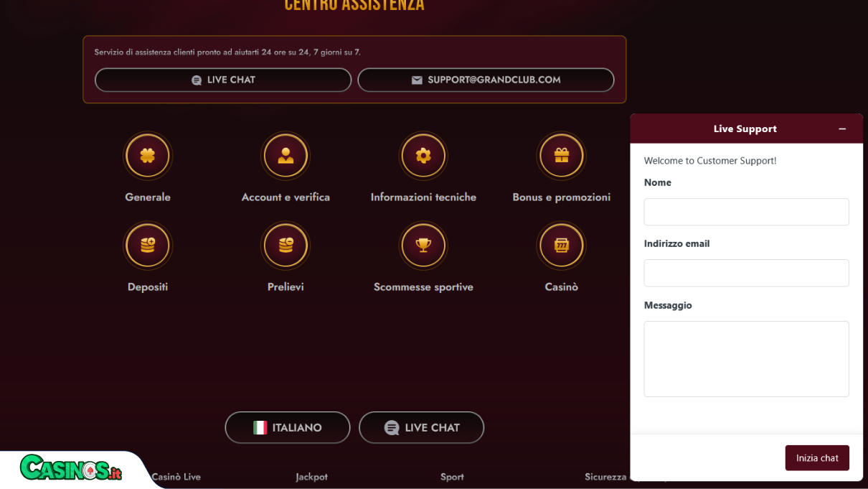868x489 pixels.
Task: Open the Bonus e promozioni gift icon
Action: (x=562, y=156)
